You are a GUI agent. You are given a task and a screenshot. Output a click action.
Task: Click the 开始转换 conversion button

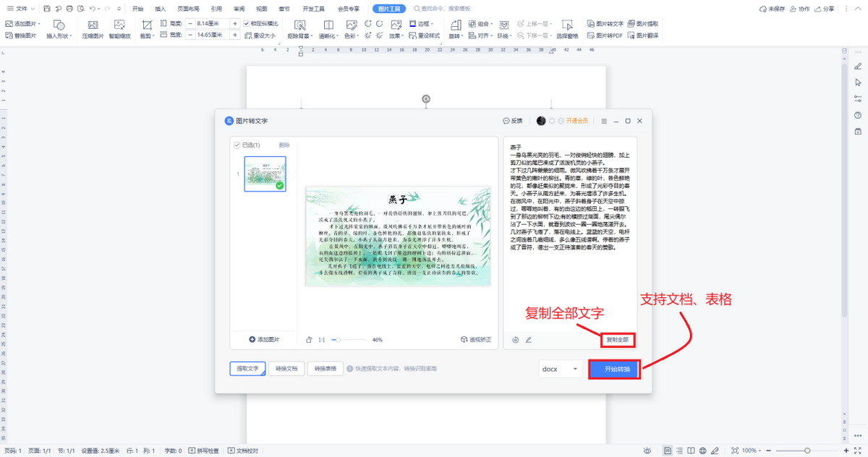[x=616, y=369]
